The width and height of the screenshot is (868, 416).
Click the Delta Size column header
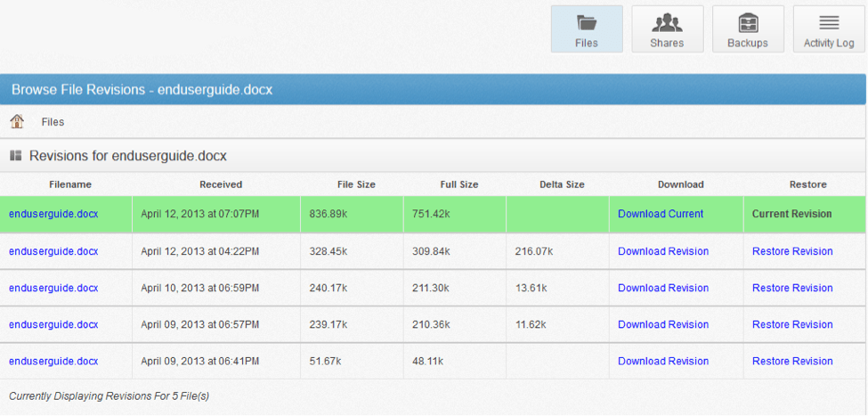pyautogui.click(x=562, y=184)
